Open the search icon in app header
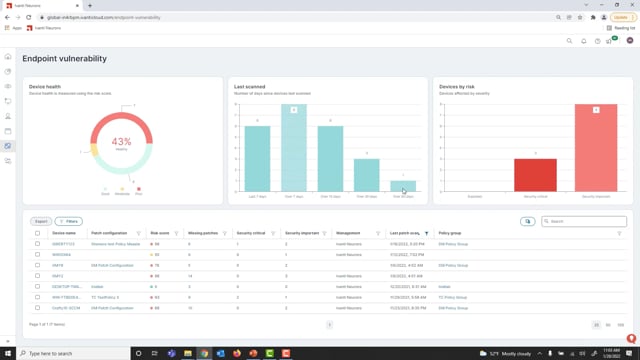The width and height of the screenshot is (640, 360). [x=569, y=41]
